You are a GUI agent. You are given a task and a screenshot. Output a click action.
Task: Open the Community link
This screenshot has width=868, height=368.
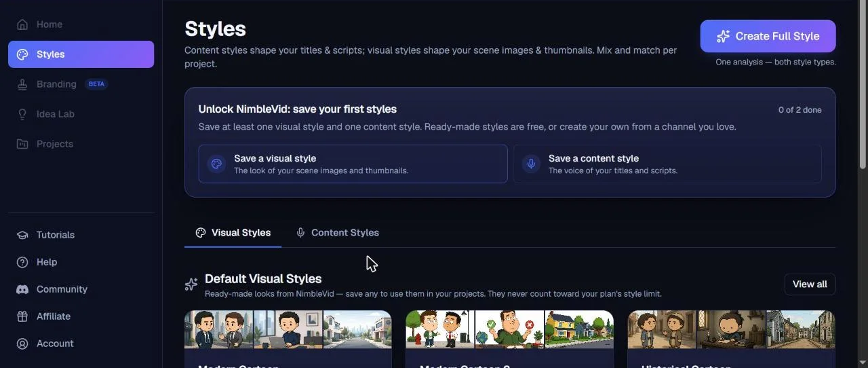pyautogui.click(x=81, y=289)
